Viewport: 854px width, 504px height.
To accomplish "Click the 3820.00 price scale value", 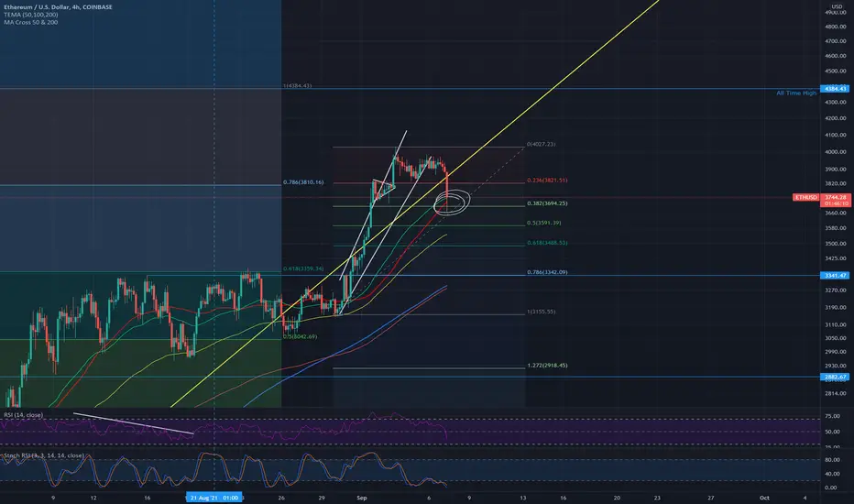I will 835,184.
